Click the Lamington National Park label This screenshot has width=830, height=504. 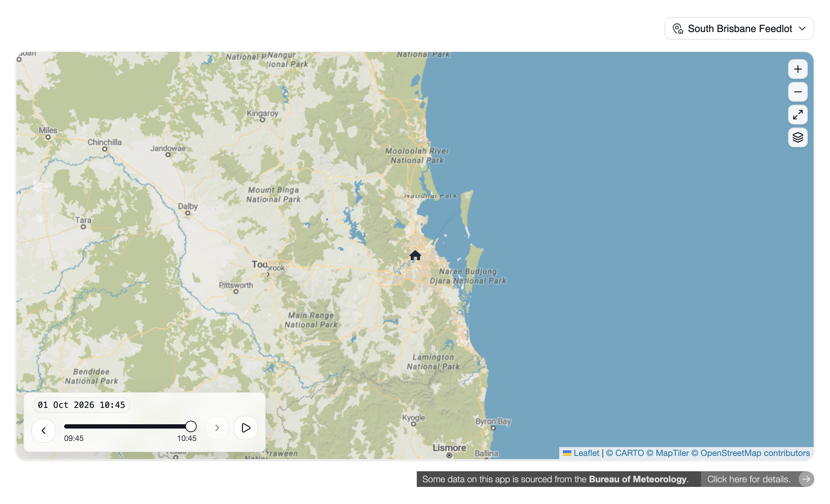point(433,362)
